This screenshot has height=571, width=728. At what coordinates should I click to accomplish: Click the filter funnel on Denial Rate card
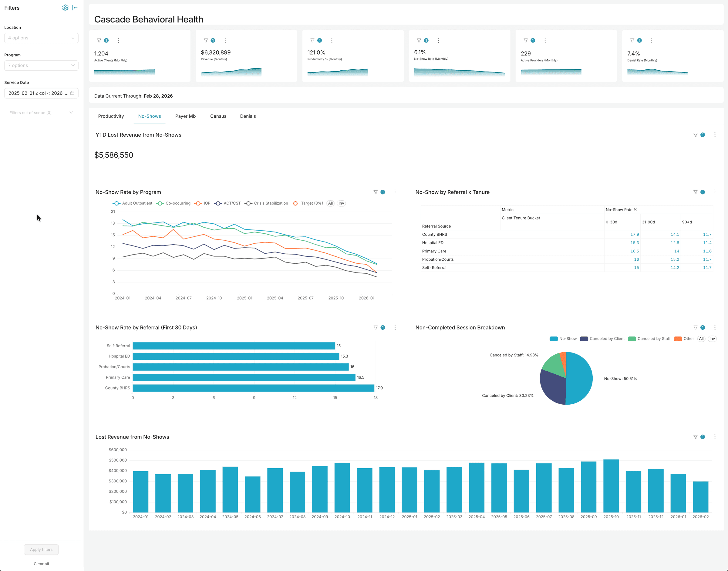coord(632,40)
